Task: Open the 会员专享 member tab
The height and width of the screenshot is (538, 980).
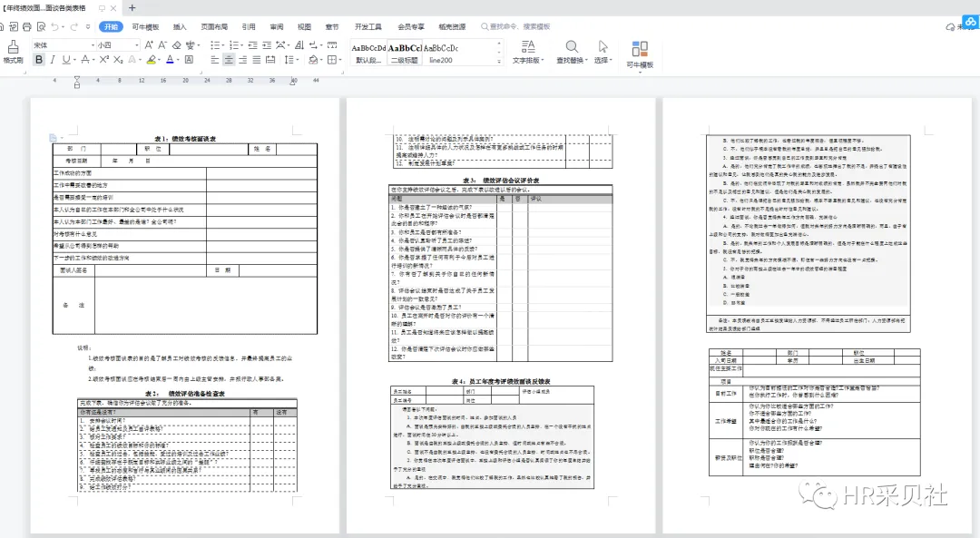Action: pyautogui.click(x=411, y=27)
